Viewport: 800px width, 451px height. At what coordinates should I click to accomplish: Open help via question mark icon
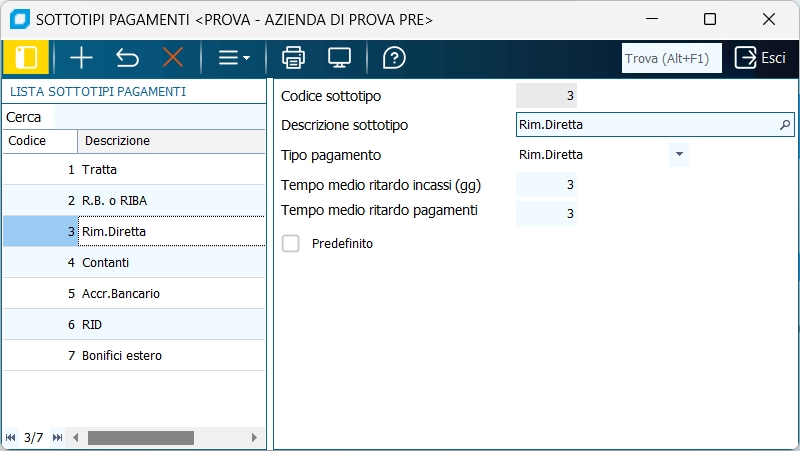(394, 58)
